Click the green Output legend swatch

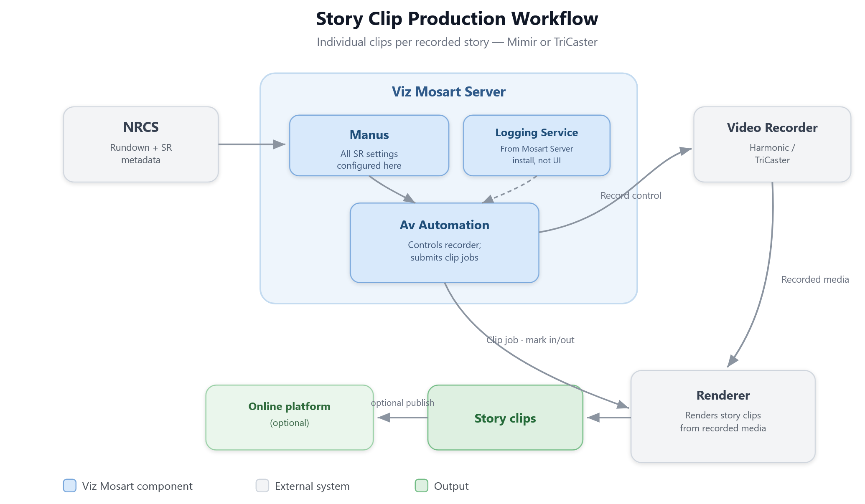click(x=422, y=486)
